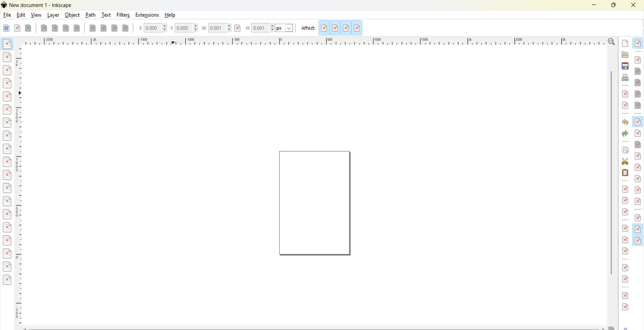
Task: Click the vertical canvas scrollbar thumb
Action: point(611,173)
